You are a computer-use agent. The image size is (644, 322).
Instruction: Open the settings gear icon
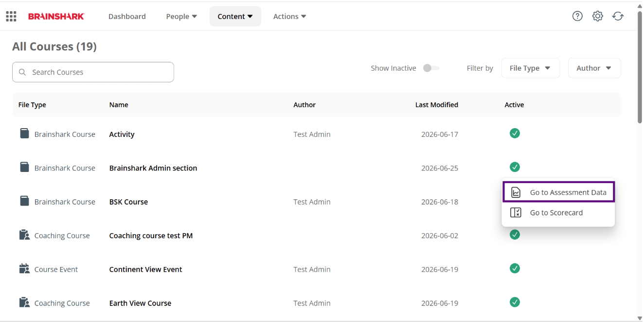pos(598,16)
